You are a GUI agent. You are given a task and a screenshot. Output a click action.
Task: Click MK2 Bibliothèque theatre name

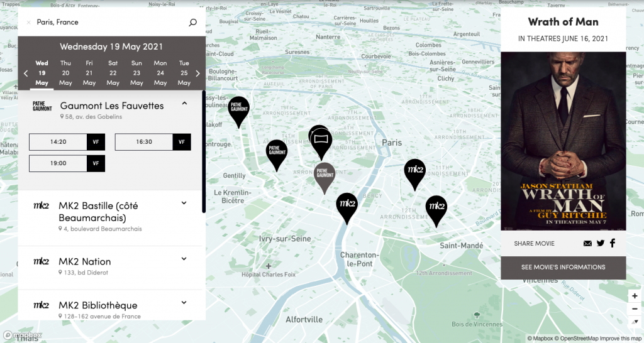(97, 305)
